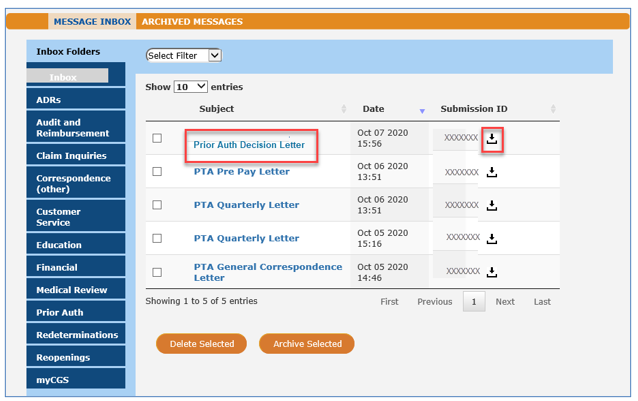The height and width of the screenshot is (401, 638).
Task: Download the Oct 05 15:16 PTA Quarterly Letter
Action: (491, 238)
